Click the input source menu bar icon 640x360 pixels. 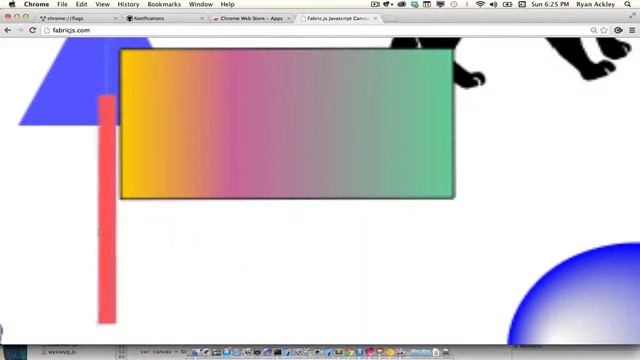522,4
